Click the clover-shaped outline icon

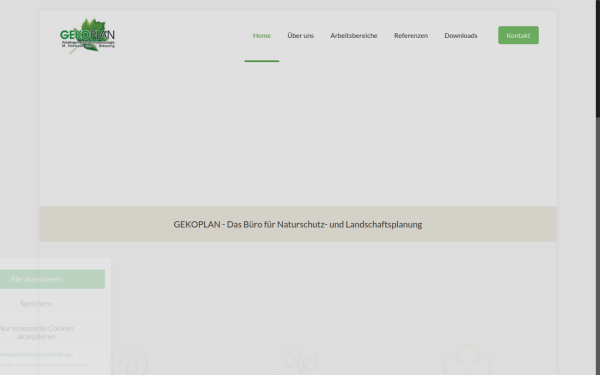click(468, 360)
